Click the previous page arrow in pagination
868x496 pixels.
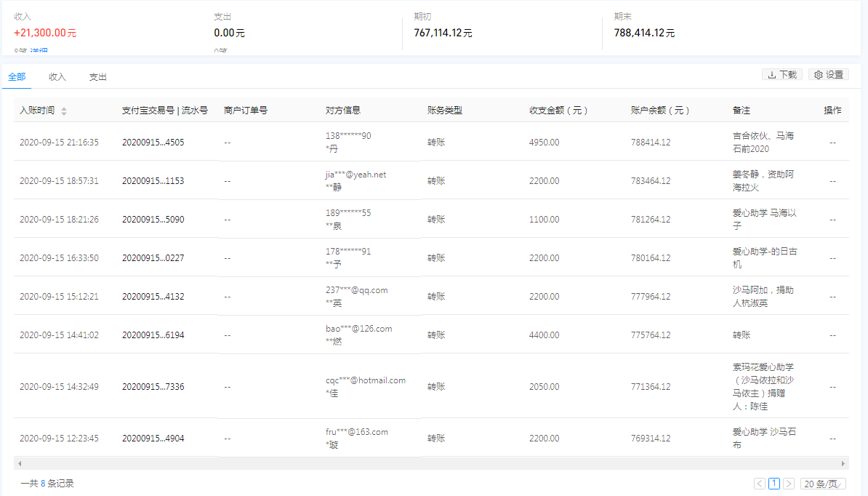[759, 483]
